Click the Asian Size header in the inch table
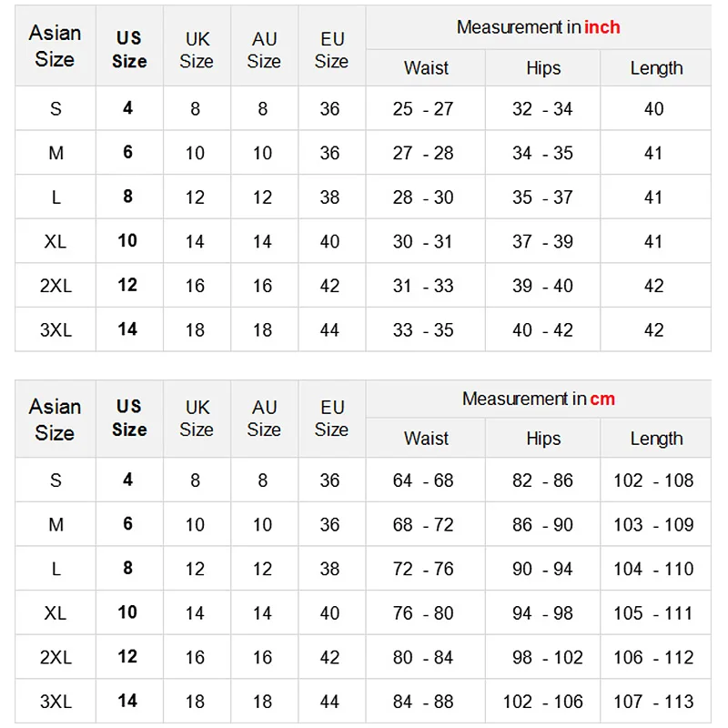728x728 pixels. click(56, 46)
